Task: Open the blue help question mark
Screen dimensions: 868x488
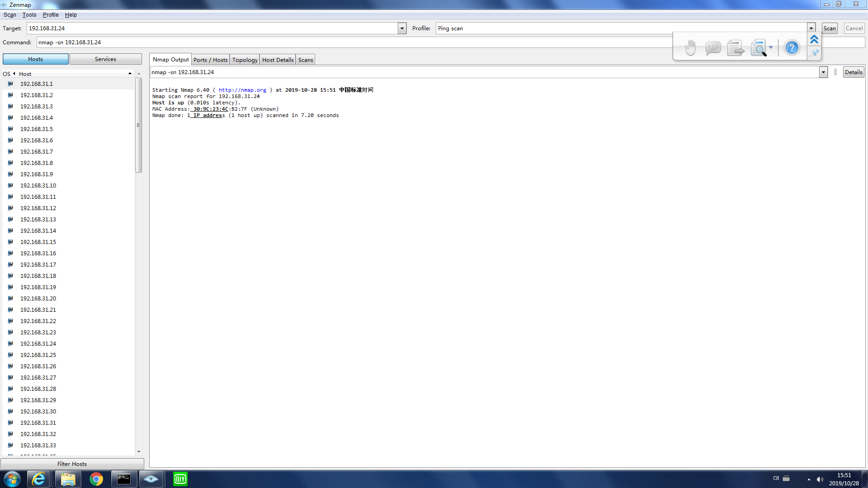Action: point(792,47)
